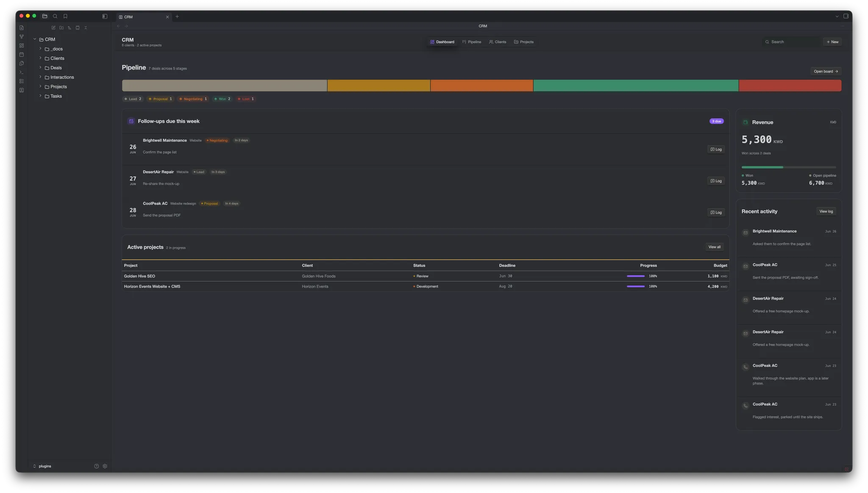The height and width of the screenshot is (493, 868).
Task: Expand the Projects folder in file tree
Action: pos(40,86)
